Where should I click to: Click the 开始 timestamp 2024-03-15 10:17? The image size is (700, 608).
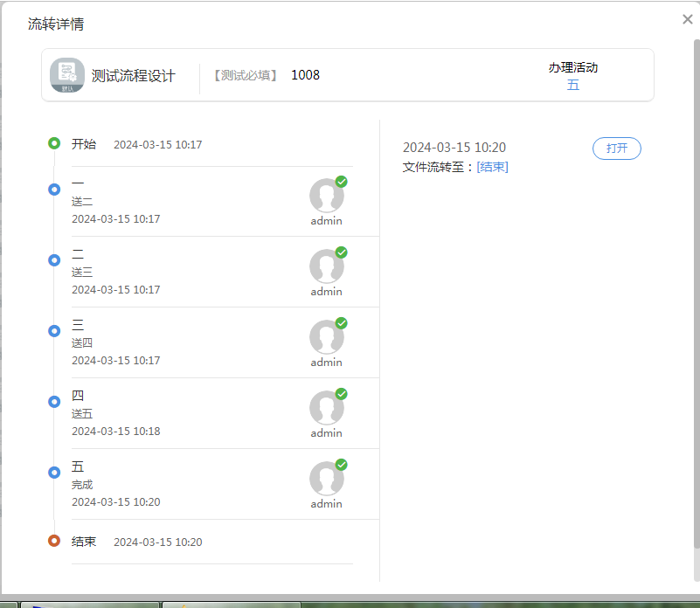tap(157, 145)
